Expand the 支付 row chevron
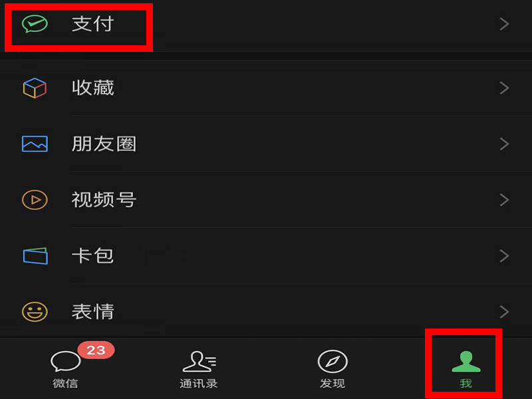Viewport: 532px width, 399px height. click(x=504, y=24)
